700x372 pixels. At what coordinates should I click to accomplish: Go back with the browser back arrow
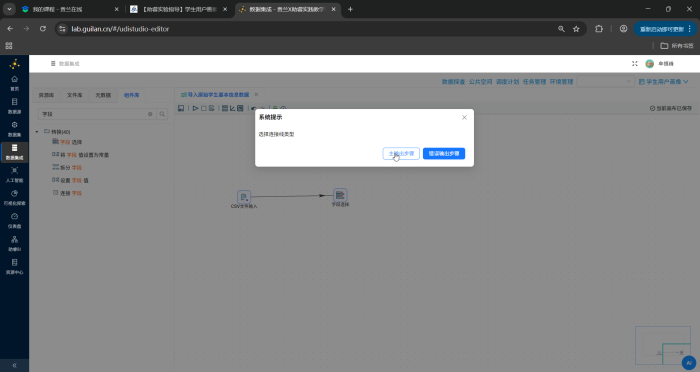pyautogui.click(x=10, y=29)
